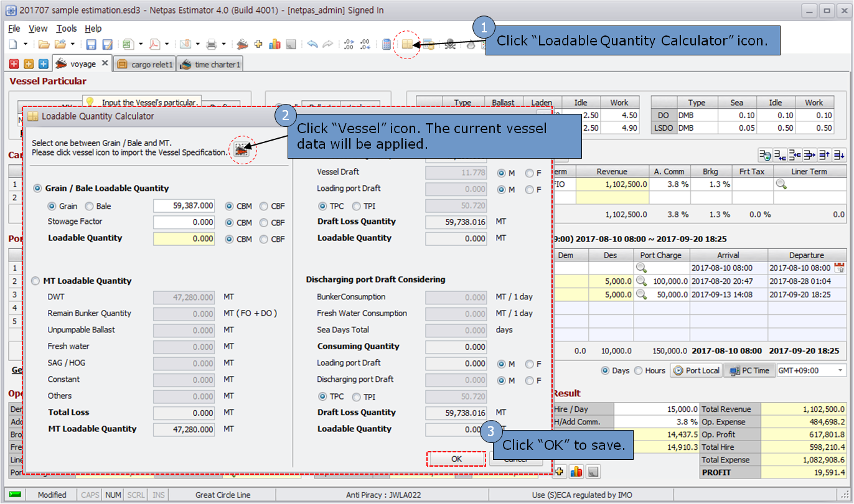Image resolution: width=854 pixels, height=504 pixels.
Task: Click the bar chart icon in toolbar
Action: tap(274, 45)
